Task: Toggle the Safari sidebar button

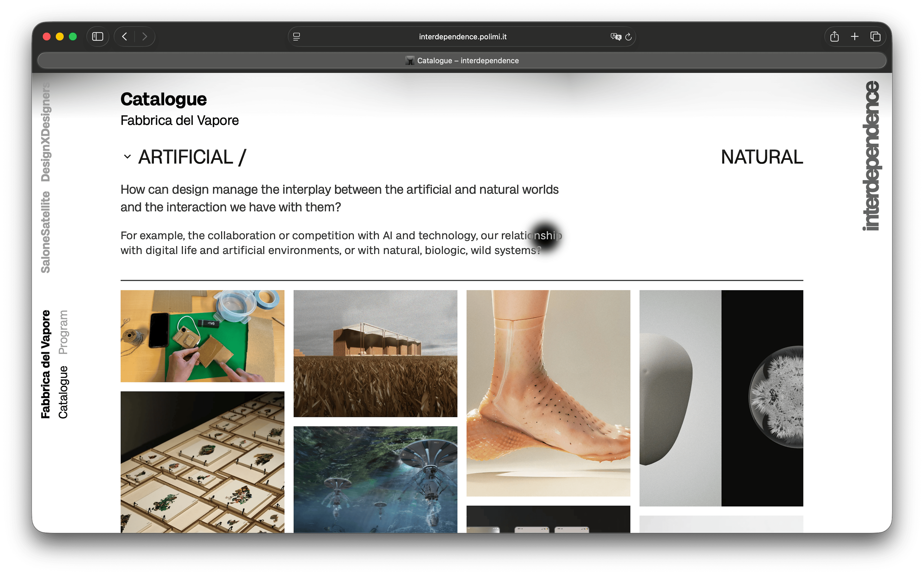Action: pos(97,37)
